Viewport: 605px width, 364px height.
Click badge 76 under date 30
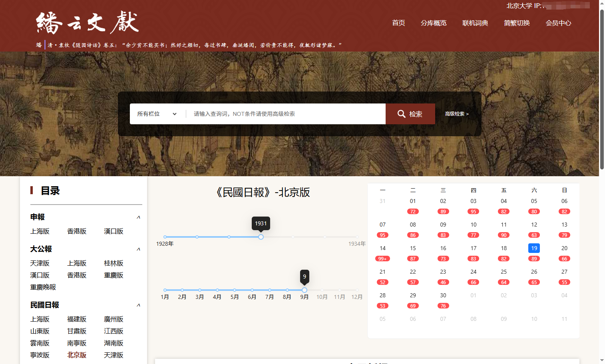[443, 306]
